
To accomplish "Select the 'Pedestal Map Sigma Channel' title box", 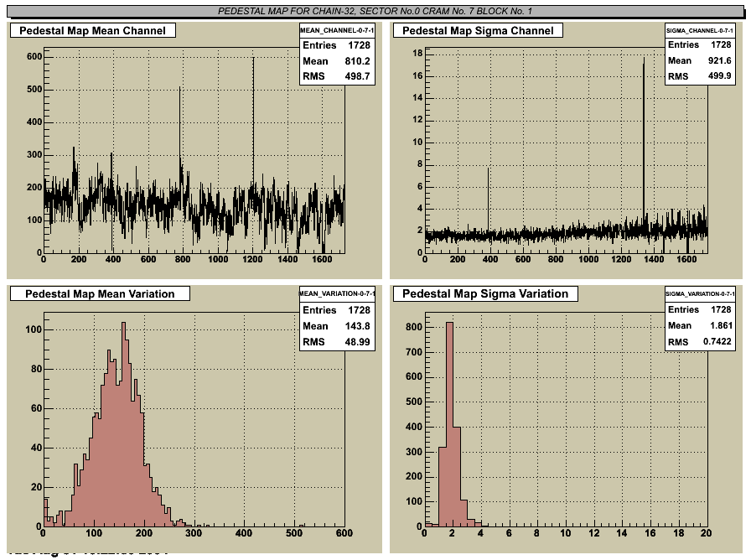I will click(478, 30).
